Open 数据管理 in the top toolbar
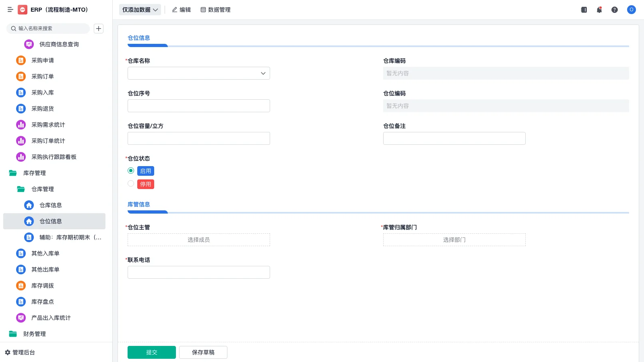Screen dimensions: 644x362 point(215,10)
